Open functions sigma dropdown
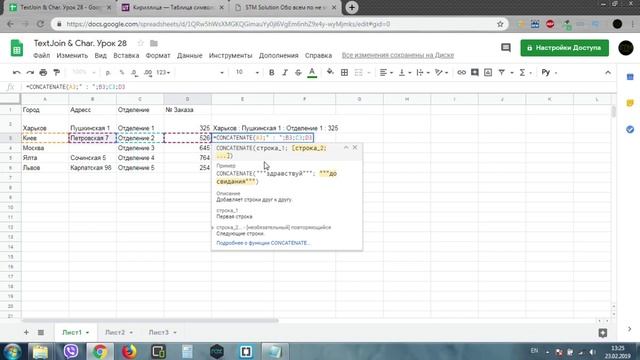Screen dimensions: 640x360 525,73
